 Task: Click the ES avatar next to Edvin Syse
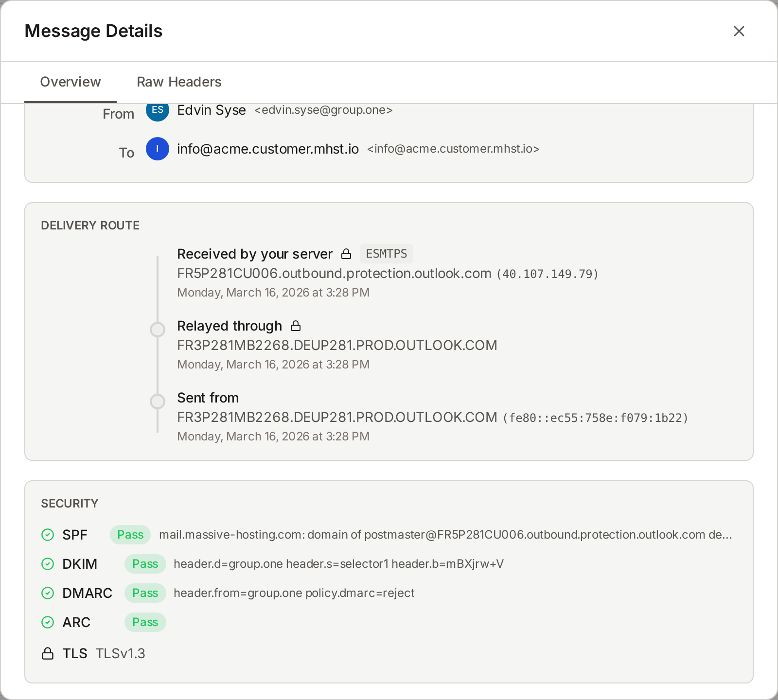click(x=157, y=111)
